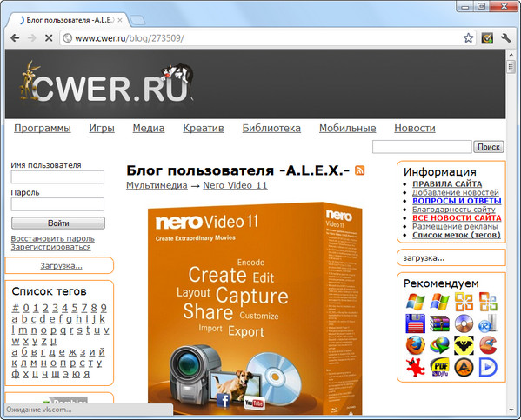The width and height of the screenshot is (521, 420).
Task: Open the Nero Video 11 breadcrumb link
Action: 235,185
